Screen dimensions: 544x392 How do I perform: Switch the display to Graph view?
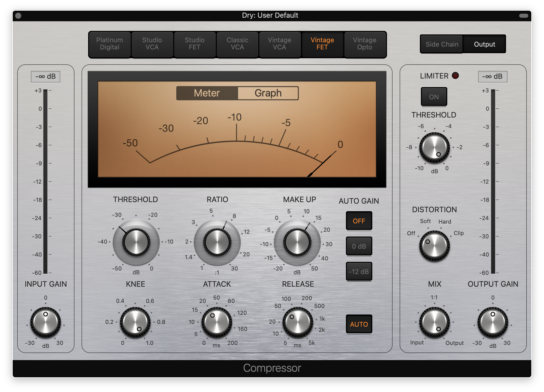(268, 93)
